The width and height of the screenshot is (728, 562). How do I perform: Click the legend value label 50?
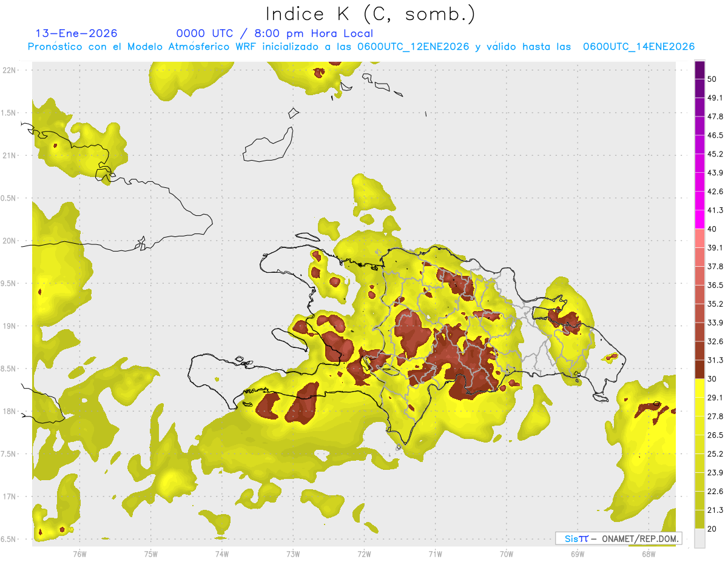tap(712, 79)
